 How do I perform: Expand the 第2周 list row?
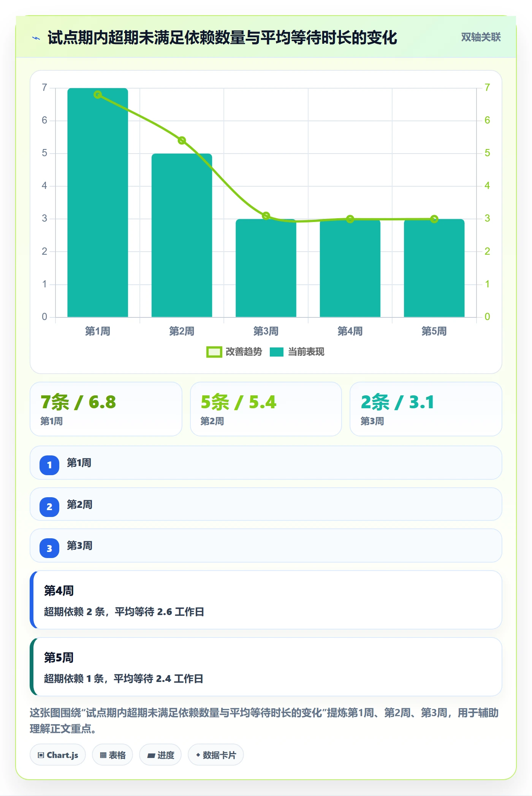click(266, 504)
